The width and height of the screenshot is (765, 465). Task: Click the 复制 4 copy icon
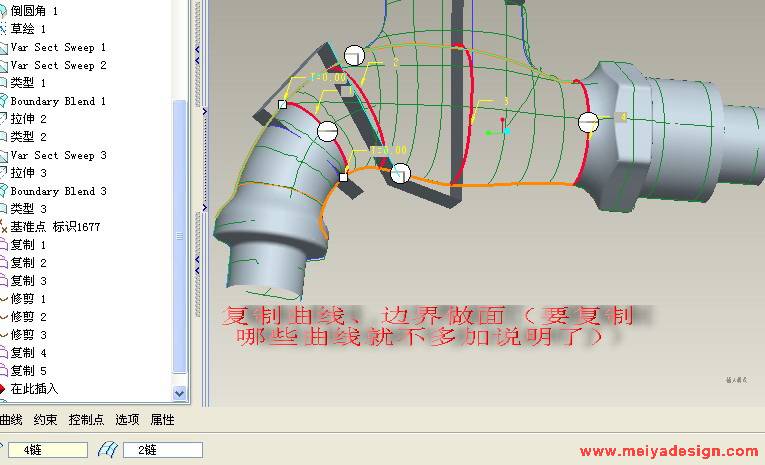coord(3,353)
